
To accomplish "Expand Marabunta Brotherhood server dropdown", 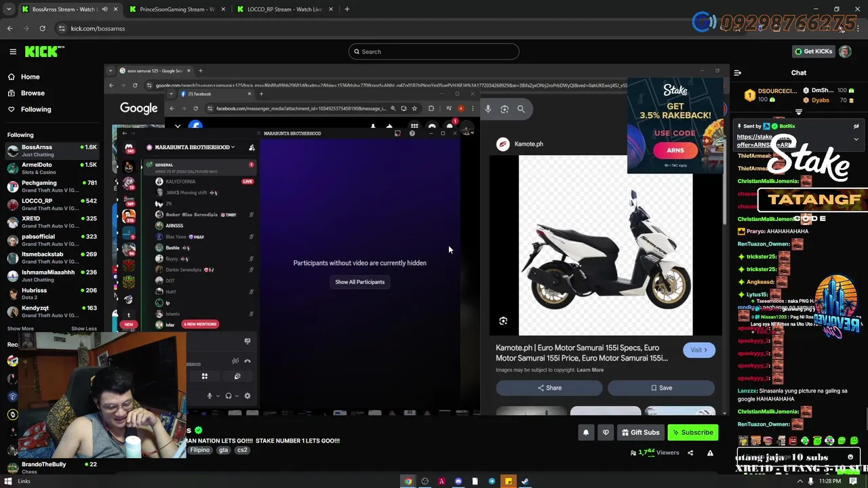I will pyautogui.click(x=233, y=147).
